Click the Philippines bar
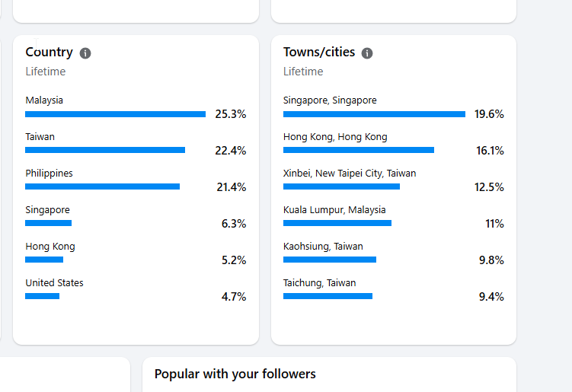 [x=103, y=186]
